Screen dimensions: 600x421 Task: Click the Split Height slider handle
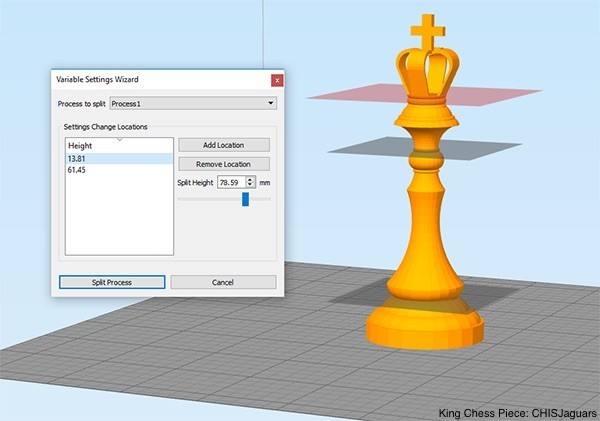tap(245, 199)
